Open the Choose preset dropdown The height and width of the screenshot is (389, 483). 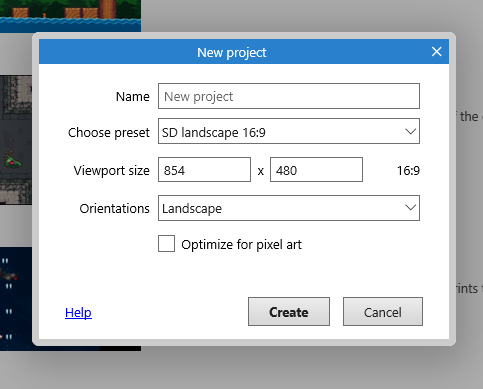coord(289,131)
